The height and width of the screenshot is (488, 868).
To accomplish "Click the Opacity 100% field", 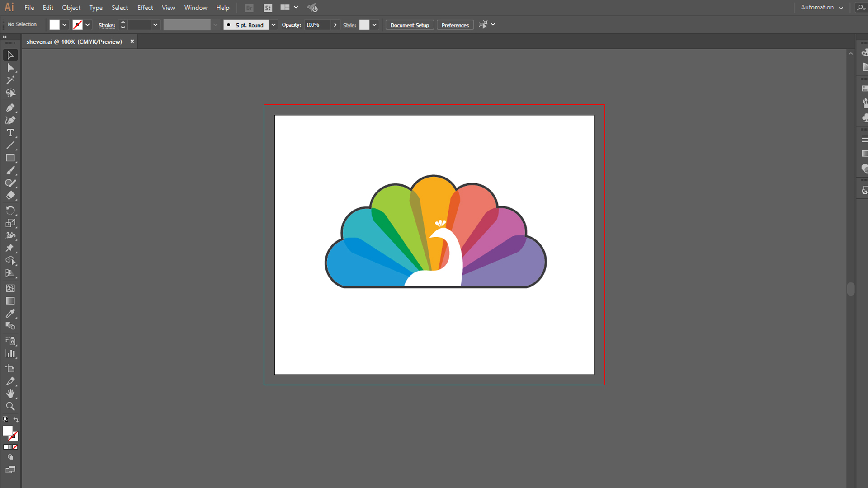I will coord(317,25).
